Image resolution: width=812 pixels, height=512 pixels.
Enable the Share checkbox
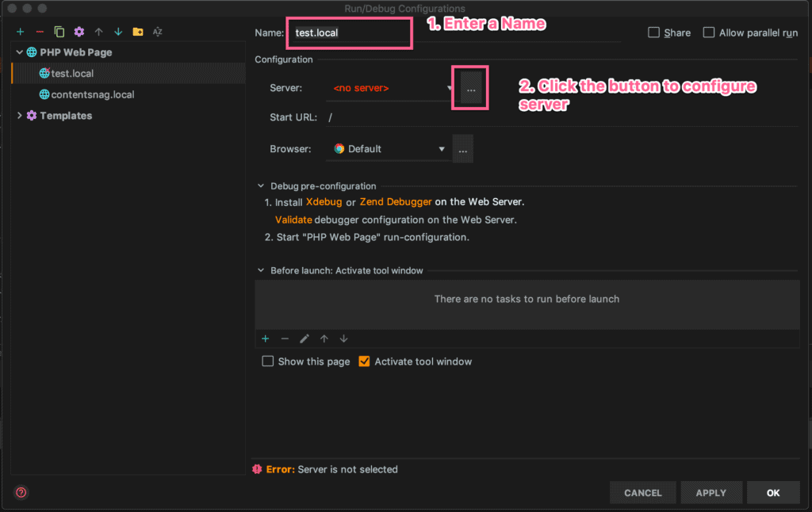coord(653,32)
